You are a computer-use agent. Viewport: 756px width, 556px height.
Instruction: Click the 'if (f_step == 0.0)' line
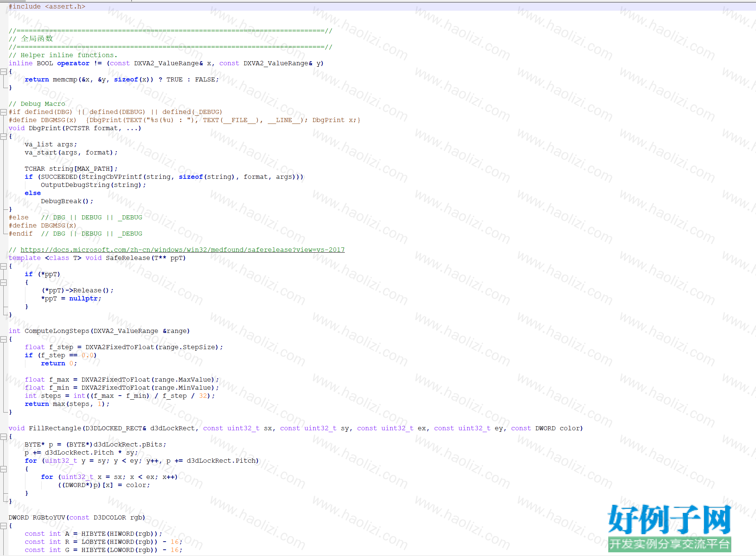coord(61,355)
